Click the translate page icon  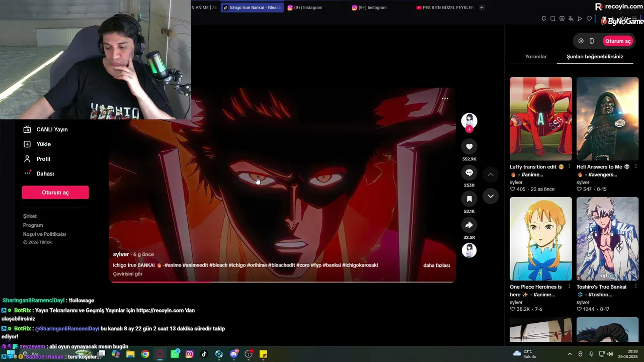[571, 19]
